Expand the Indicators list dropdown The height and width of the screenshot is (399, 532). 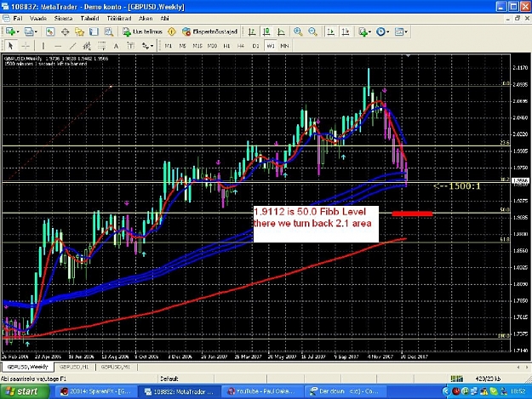(369, 31)
